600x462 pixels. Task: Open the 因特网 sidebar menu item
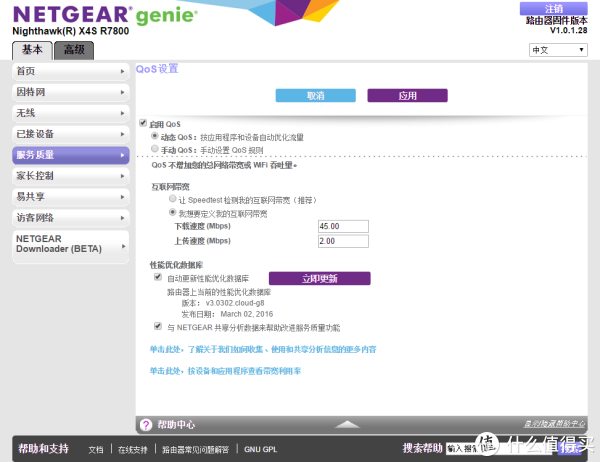(x=71, y=92)
